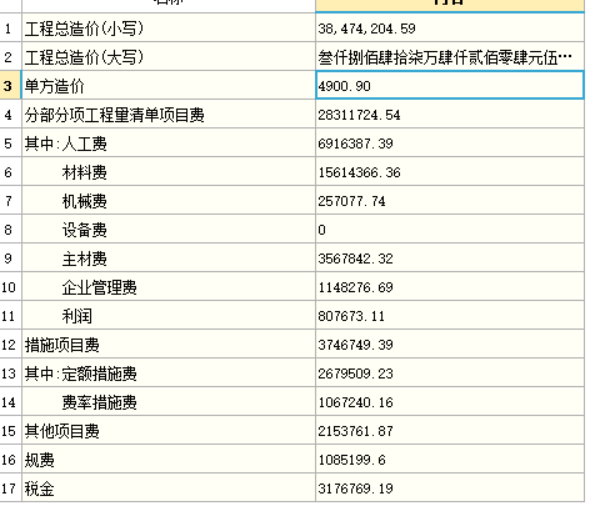Click the 工程总造价(小写) amount cell
This screenshot has height=514, width=597.
point(450,28)
